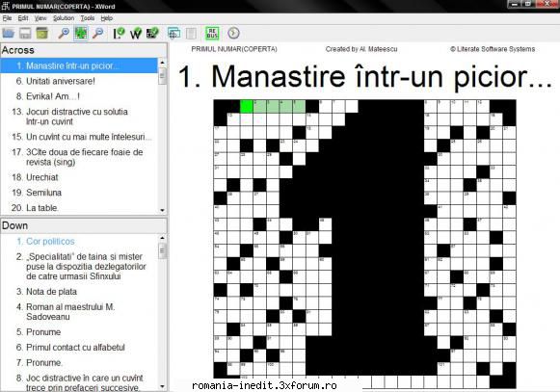Click the XWord application icon in title bar
This screenshot has height=392, width=560.
(x=6, y=6)
